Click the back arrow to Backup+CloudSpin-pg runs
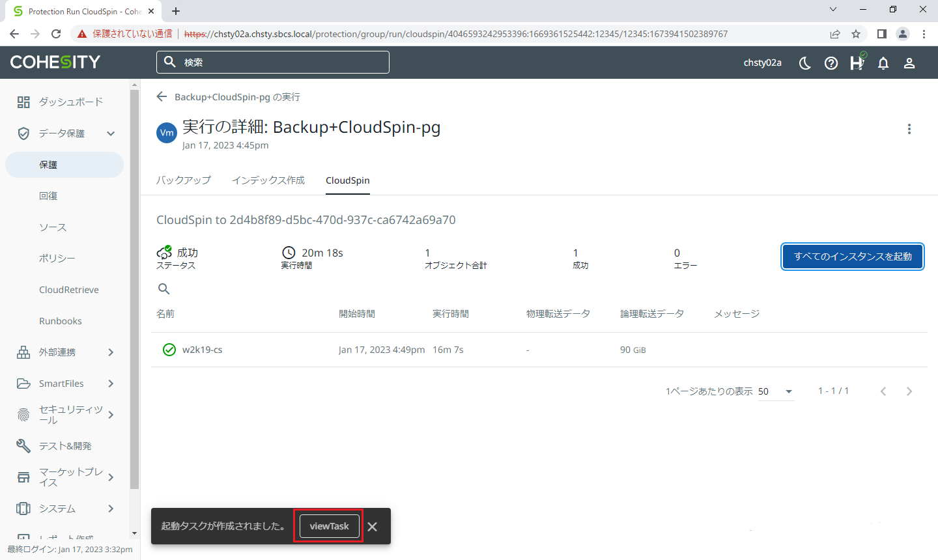Screen dimensions: 938x560 162,97
